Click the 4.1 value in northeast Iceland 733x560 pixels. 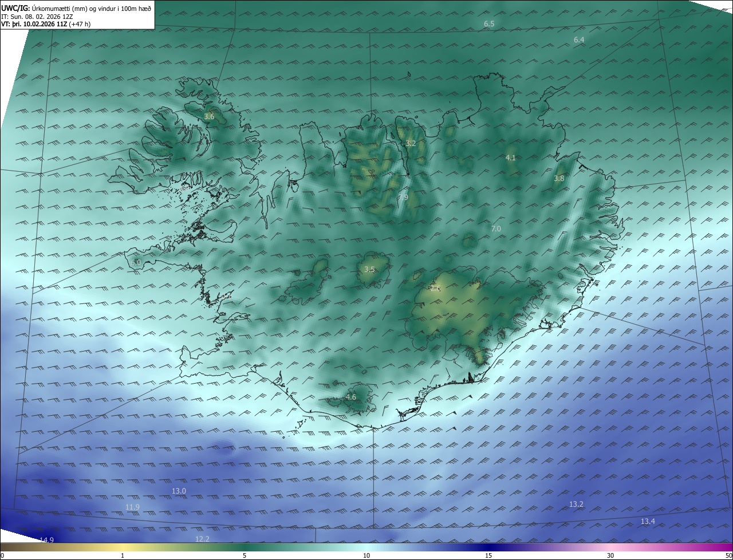511,158
